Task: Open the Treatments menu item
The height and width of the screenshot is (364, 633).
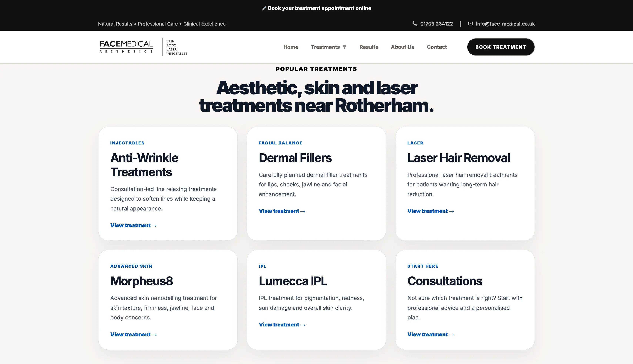Action: click(325, 47)
